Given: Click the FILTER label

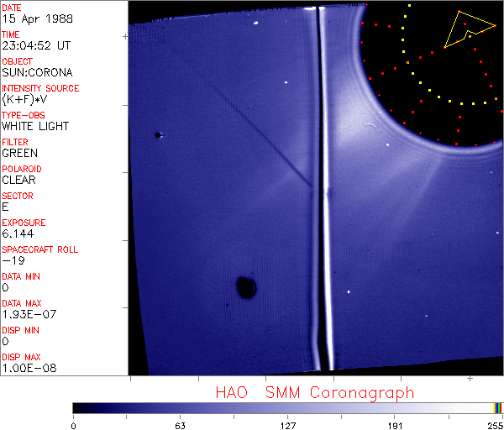Looking at the screenshot, I should point(15,142).
